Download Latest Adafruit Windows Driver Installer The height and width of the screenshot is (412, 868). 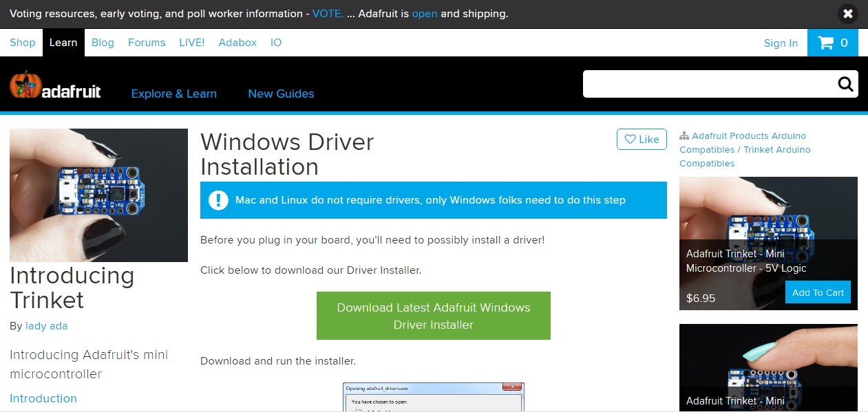tap(434, 316)
